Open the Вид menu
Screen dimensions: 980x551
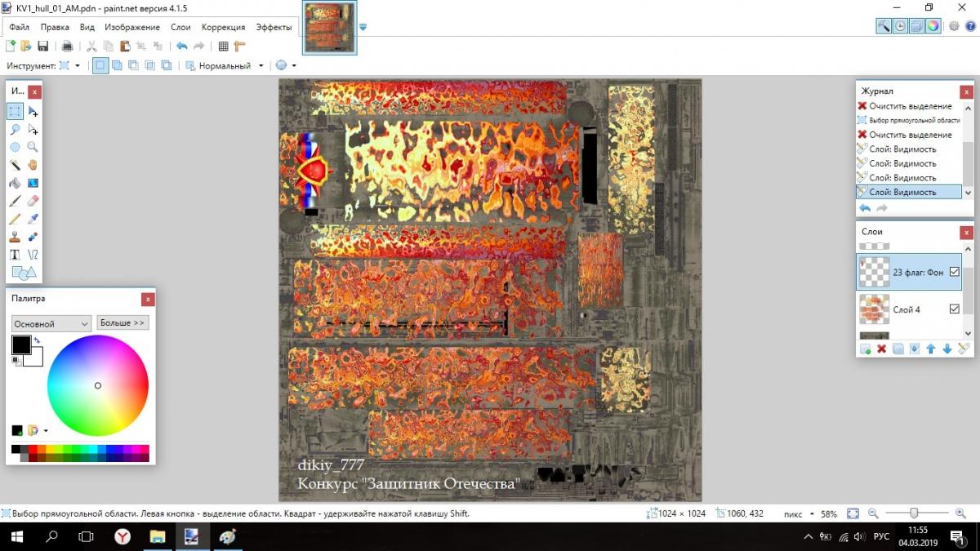87,27
